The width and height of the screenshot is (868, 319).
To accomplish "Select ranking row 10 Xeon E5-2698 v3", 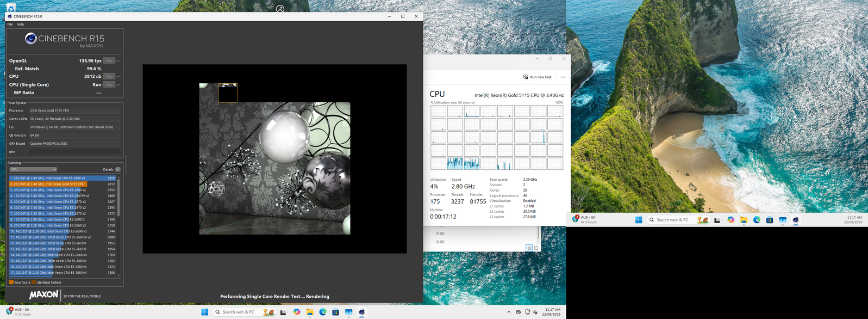I will pyautogui.click(x=63, y=231).
